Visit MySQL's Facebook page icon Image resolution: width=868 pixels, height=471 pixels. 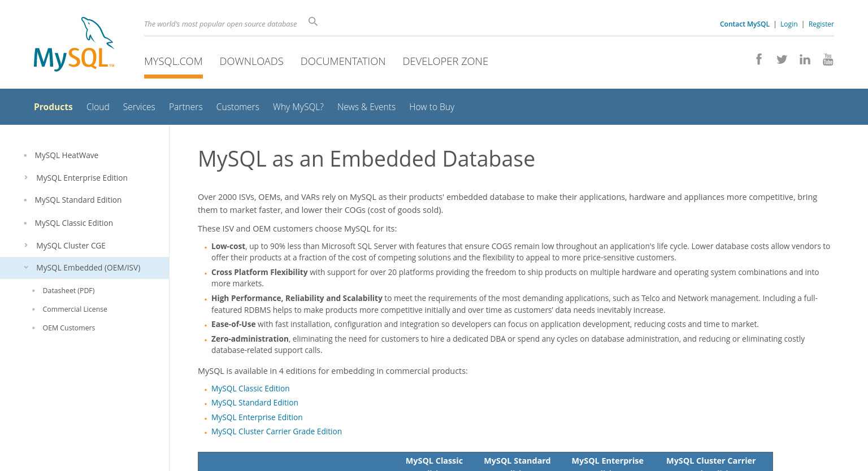click(x=759, y=59)
